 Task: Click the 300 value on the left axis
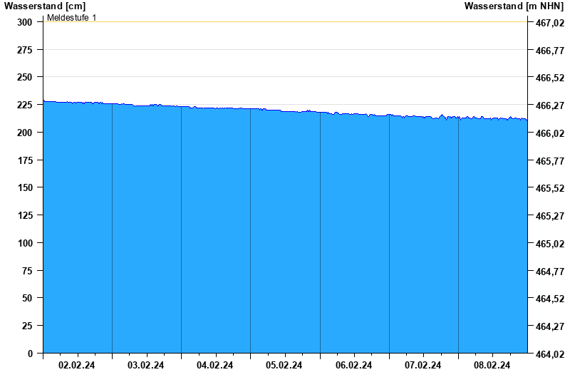[24, 22]
